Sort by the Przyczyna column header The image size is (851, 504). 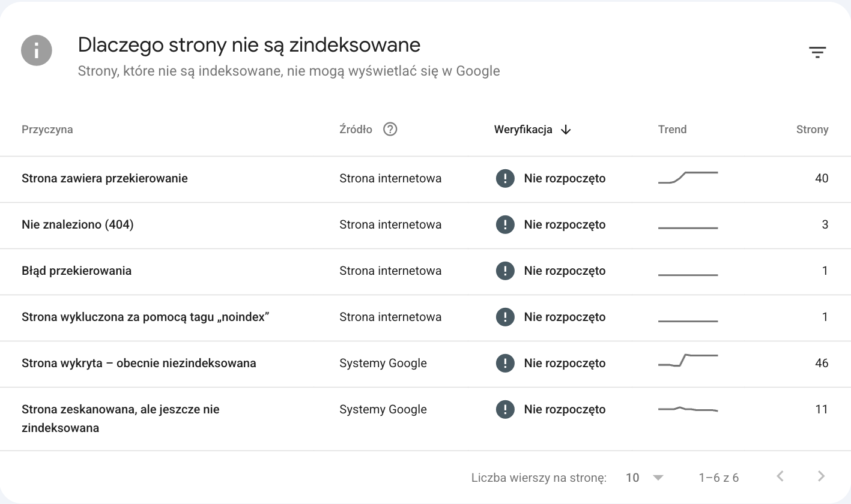(47, 130)
